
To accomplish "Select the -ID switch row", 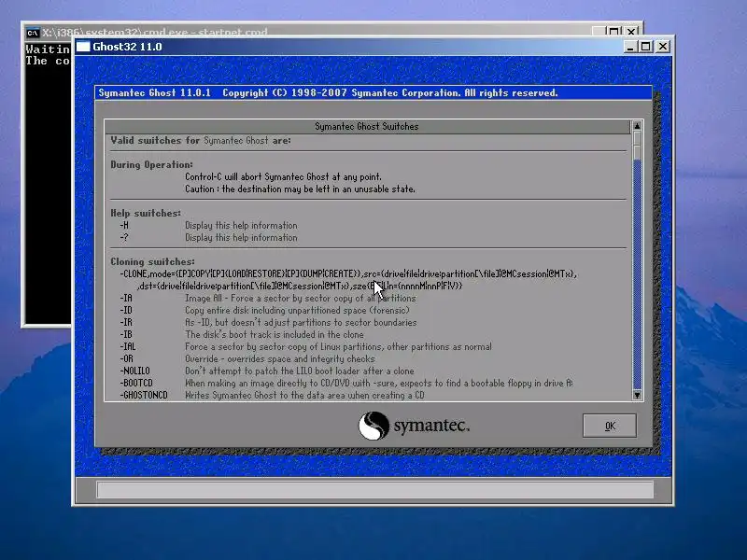I will (264, 311).
